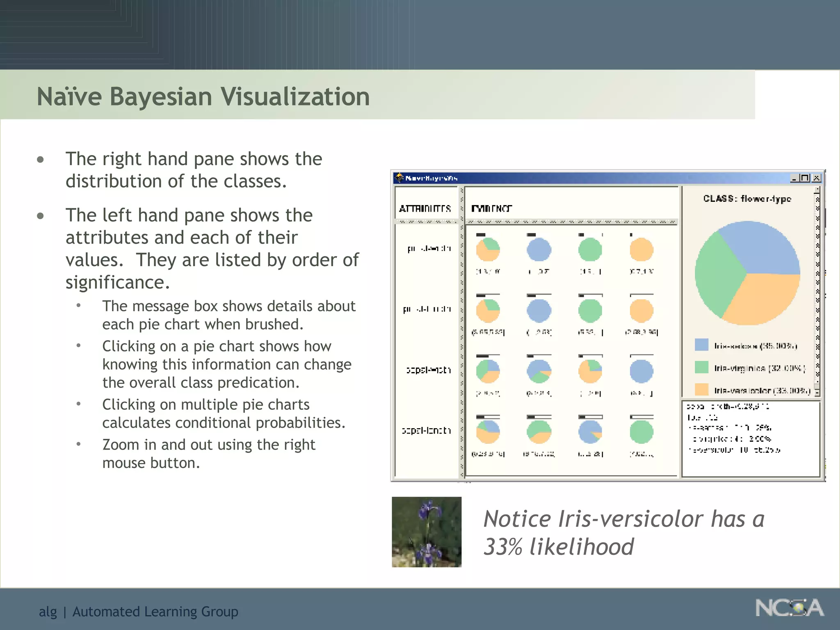Maximize the NaiveBayesVis window
Viewport: 840px width, 630px height.
[x=805, y=178]
